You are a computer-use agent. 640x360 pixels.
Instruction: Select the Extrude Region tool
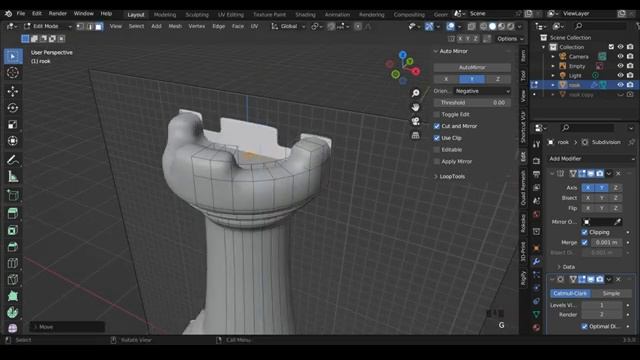tap(13, 213)
